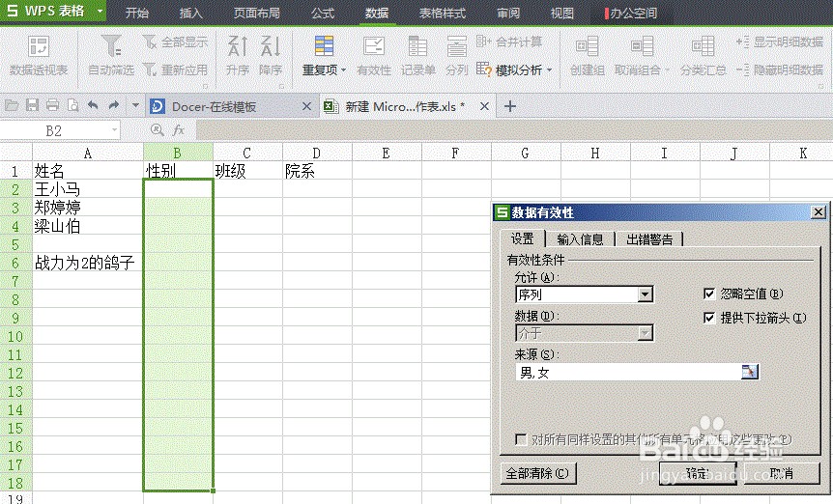
Task: Click the undo arrow
Action: point(93,105)
